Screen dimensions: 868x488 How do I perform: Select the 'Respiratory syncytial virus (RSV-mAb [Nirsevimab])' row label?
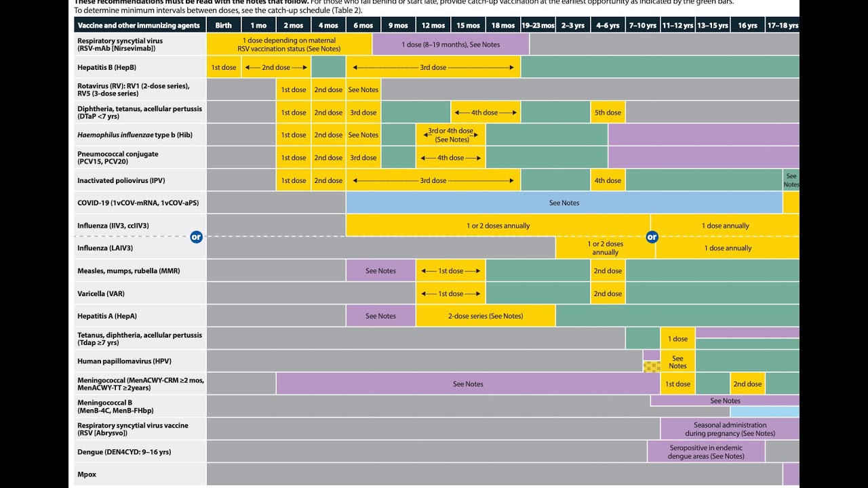coord(139,44)
